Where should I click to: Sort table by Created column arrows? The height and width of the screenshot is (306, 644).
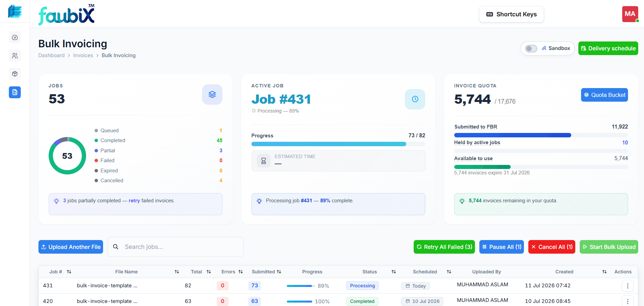tap(605, 272)
